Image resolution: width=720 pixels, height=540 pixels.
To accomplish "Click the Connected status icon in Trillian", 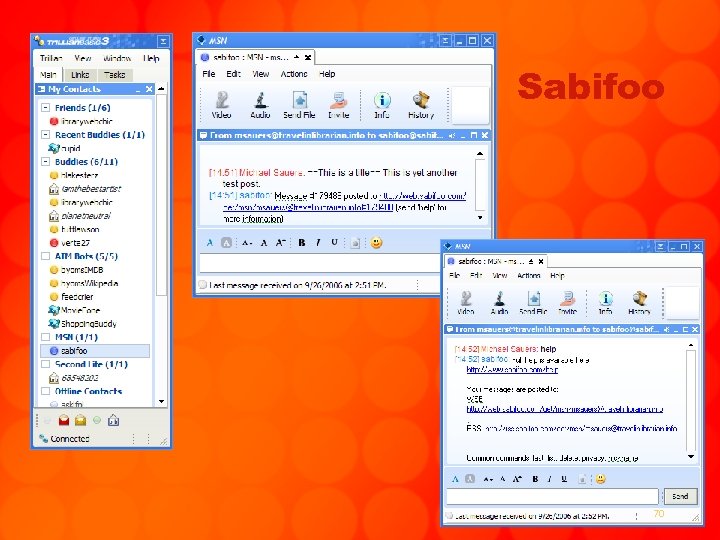I will coord(44,439).
